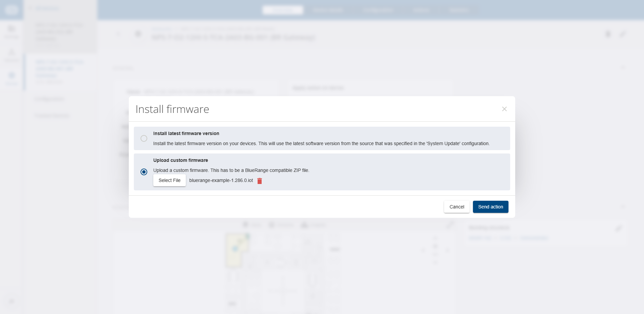This screenshot has height=314, width=644.
Task: Collapse the upper details section with its chevron
Action: 623,67
